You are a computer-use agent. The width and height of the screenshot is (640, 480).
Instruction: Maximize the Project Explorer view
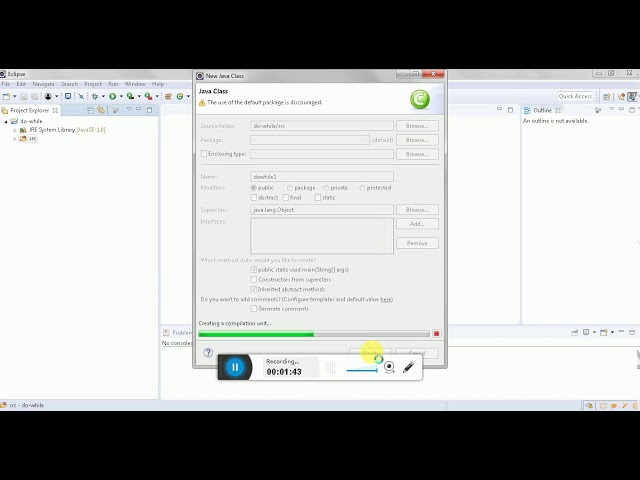(149, 110)
